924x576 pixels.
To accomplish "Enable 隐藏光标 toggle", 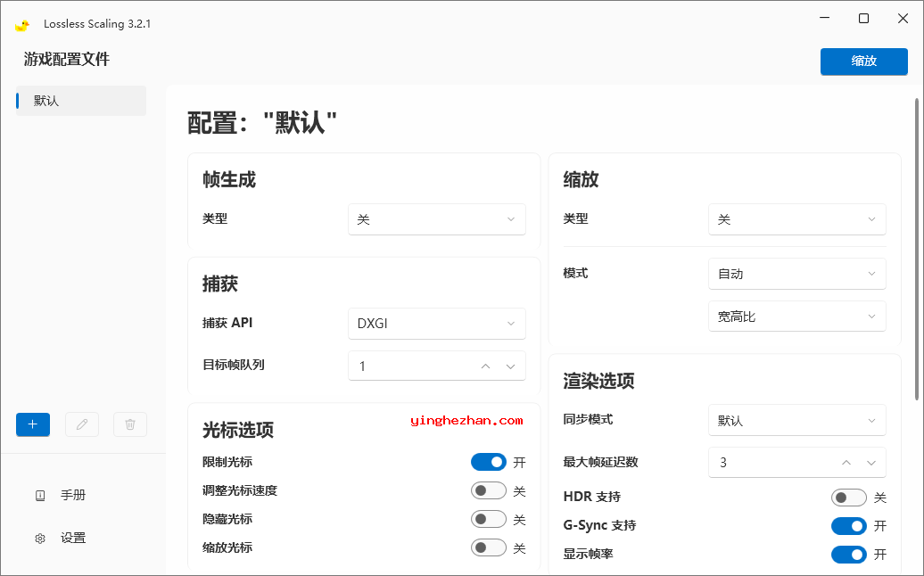I will pos(489,519).
